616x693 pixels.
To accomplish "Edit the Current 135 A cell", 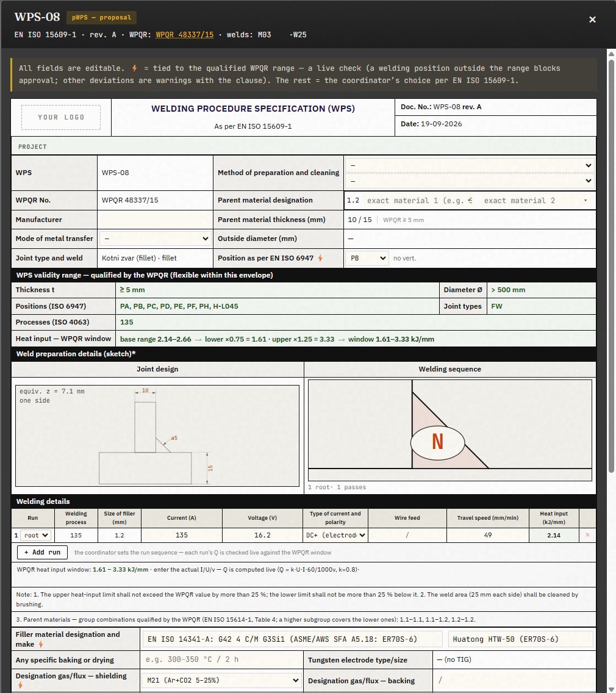I will click(182, 535).
